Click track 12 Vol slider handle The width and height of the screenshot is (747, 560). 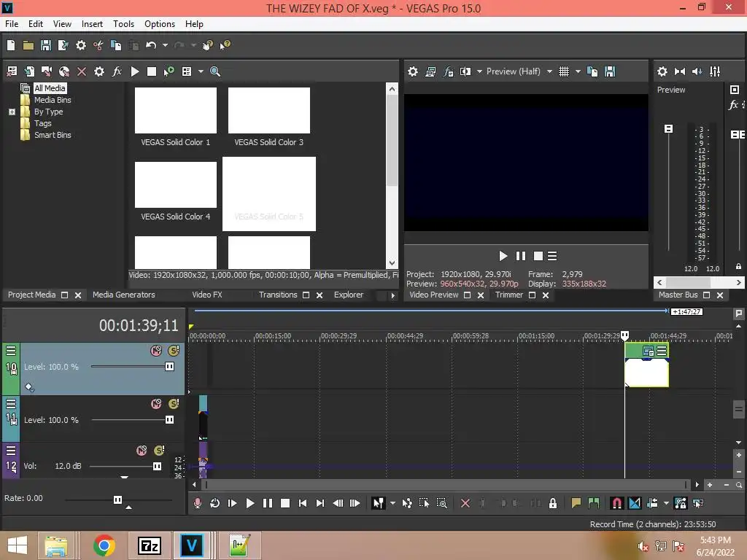tap(157, 466)
